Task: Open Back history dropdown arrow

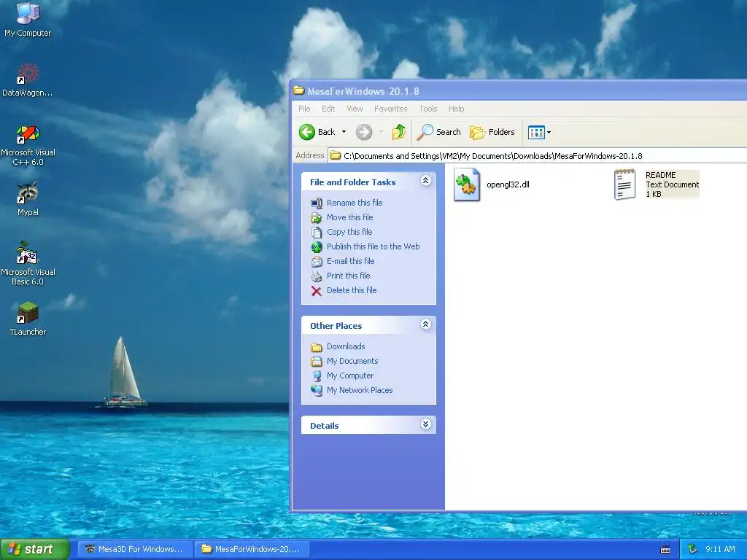Action: click(344, 132)
